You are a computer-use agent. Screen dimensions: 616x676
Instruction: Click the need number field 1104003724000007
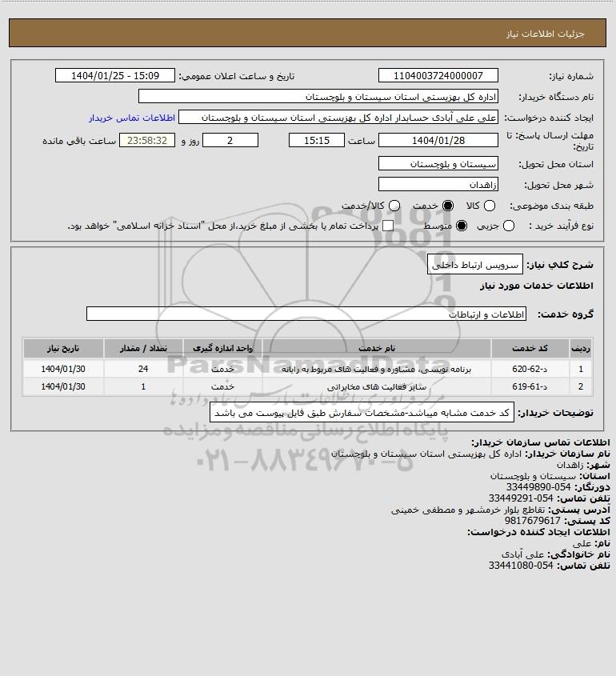pos(438,75)
